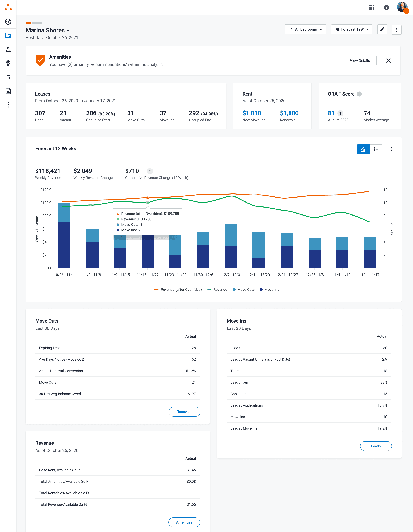Click the 30 Day Avg Balance Owed row

pyautogui.click(x=117, y=394)
